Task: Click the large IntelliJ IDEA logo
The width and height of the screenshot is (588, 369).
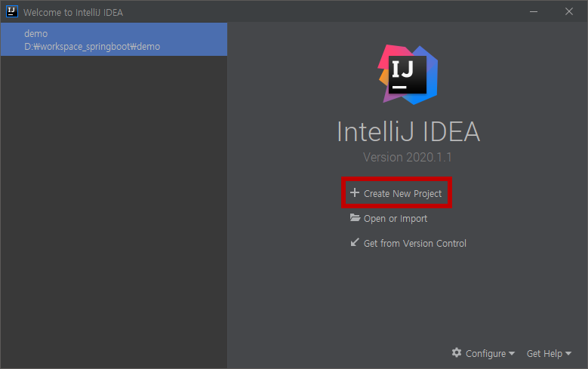Action: 408,75
